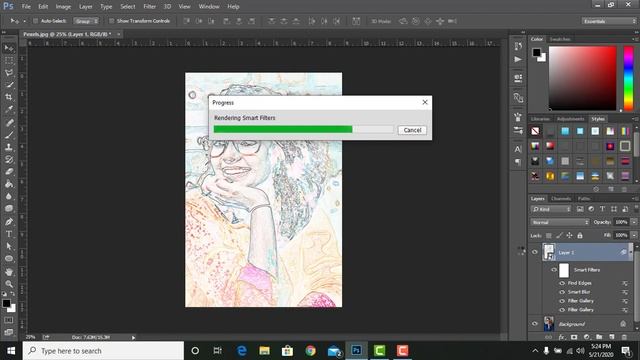Screen dimensions: 640x360
Task: Open the Normal blend mode dropdown
Action: pos(560,222)
